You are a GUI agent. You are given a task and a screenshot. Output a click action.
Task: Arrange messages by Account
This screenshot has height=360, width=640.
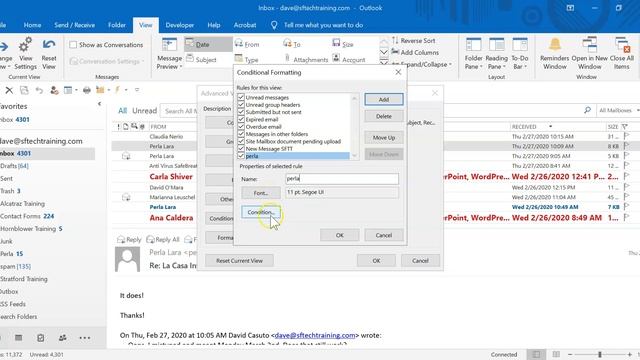tap(349, 60)
